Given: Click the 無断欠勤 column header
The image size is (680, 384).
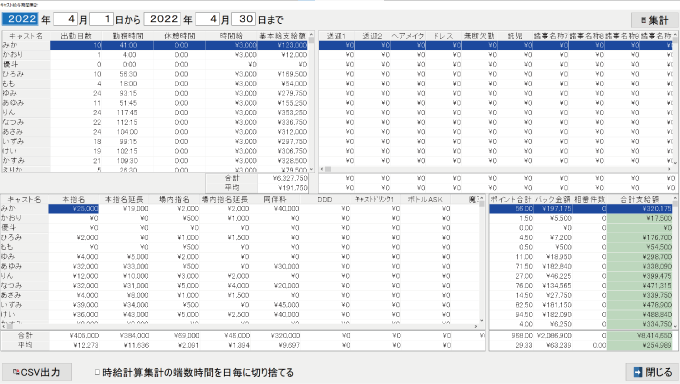Looking at the screenshot, I should click(479, 36).
